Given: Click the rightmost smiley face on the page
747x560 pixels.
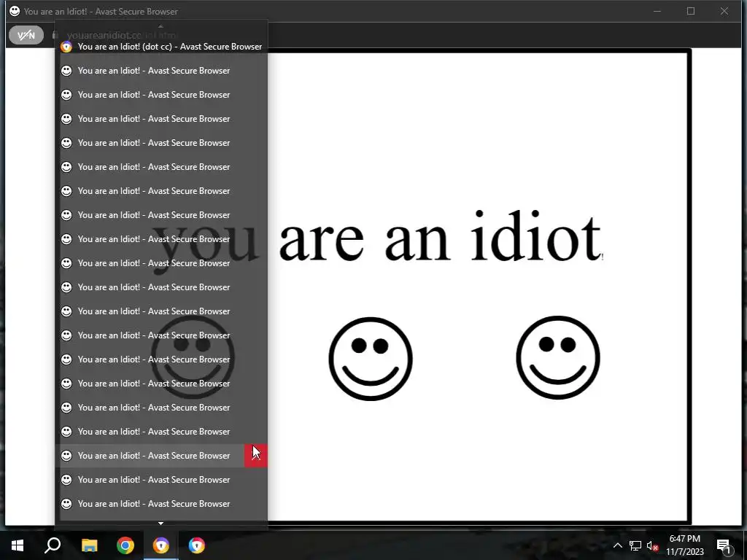Looking at the screenshot, I should (558, 357).
